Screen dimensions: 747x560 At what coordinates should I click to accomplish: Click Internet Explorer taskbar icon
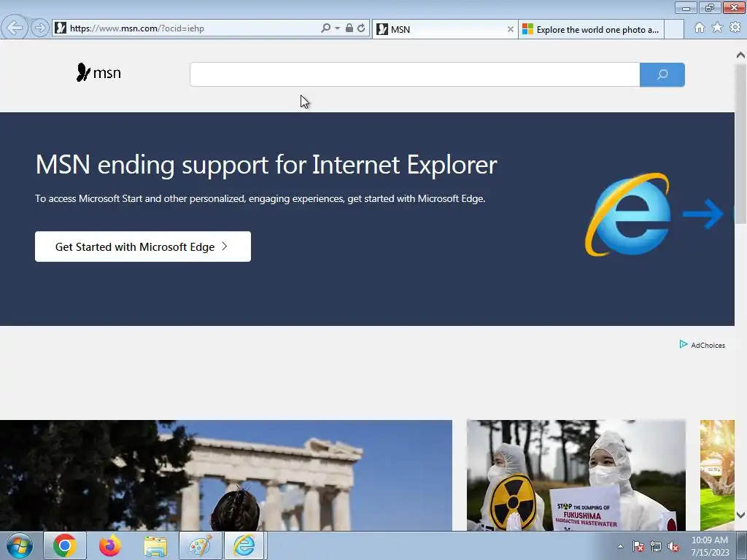(x=244, y=545)
